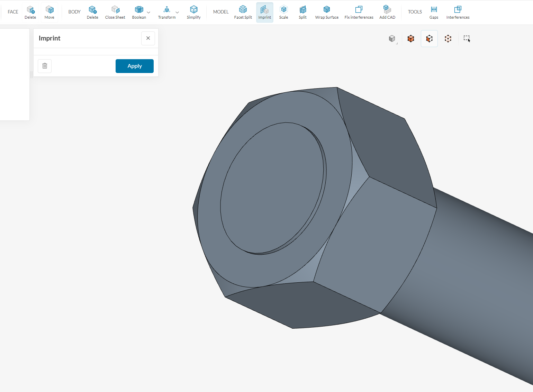Click the Body Delete tool
This screenshot has width=533, height=392.
click(92, 12)
